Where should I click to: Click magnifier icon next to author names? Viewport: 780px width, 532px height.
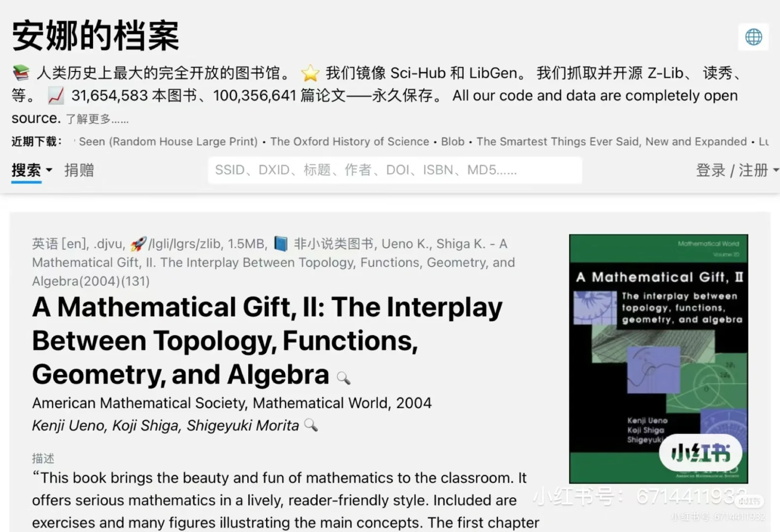(x=311, y=425)
